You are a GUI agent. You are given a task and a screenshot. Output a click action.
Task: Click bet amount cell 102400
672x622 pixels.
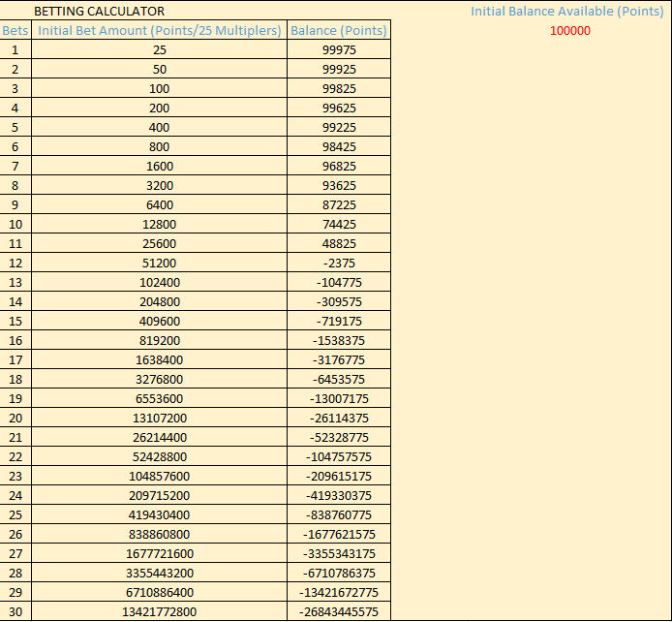[160, 282]
